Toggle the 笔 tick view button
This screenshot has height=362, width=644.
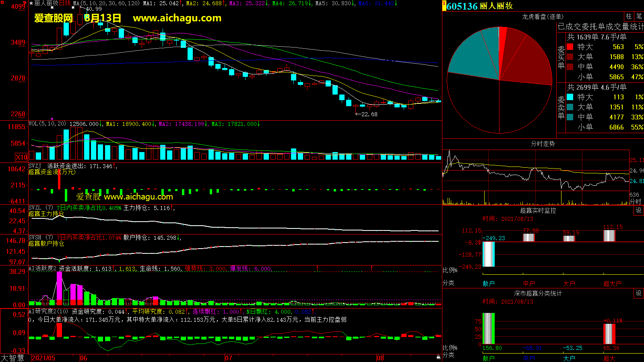point(639,16)
